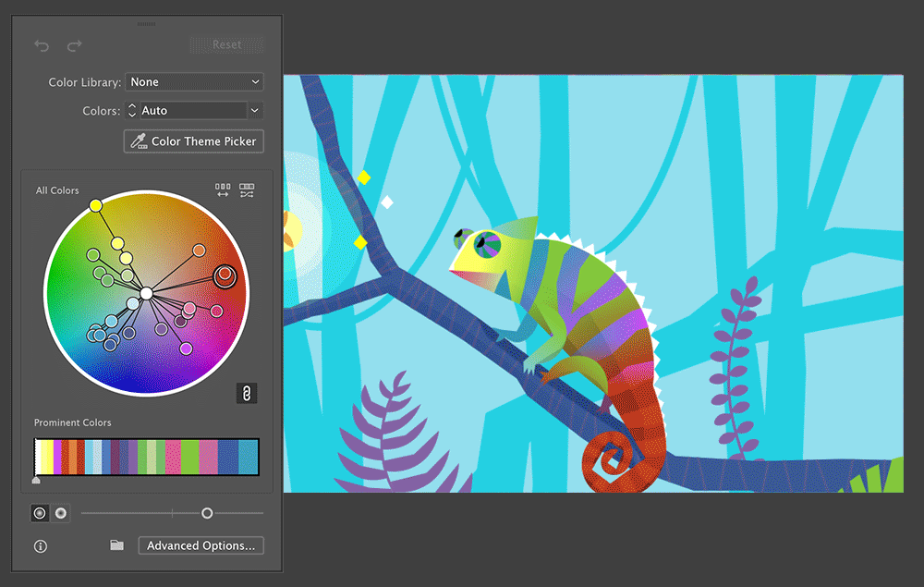This screenshot has height=587, width=924.
Task: Click the info icon at panel bottom
Action: point(40,546)
